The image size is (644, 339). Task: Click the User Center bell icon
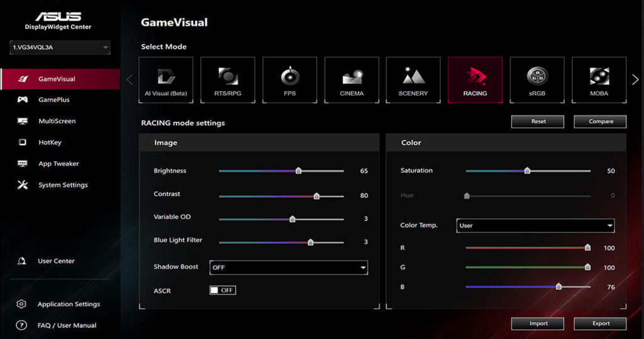(x=22, y=261)
